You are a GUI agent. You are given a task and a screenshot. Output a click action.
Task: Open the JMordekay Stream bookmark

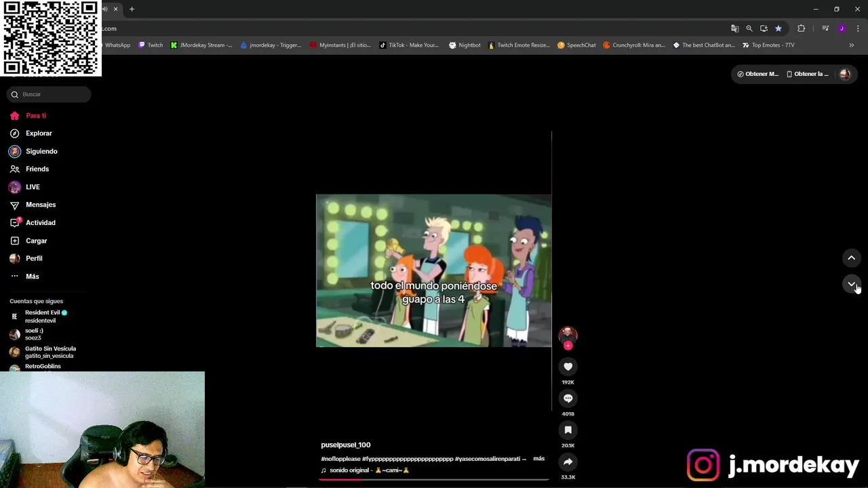tap(201, 45)
